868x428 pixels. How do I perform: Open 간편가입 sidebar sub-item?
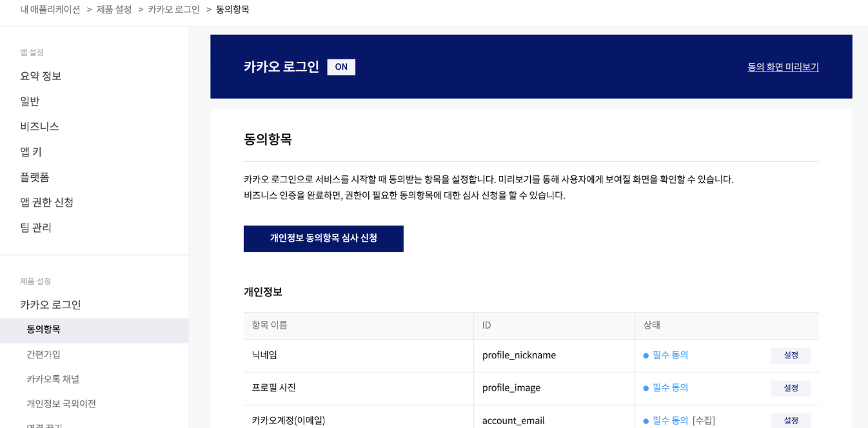click(x=43, y=355)
